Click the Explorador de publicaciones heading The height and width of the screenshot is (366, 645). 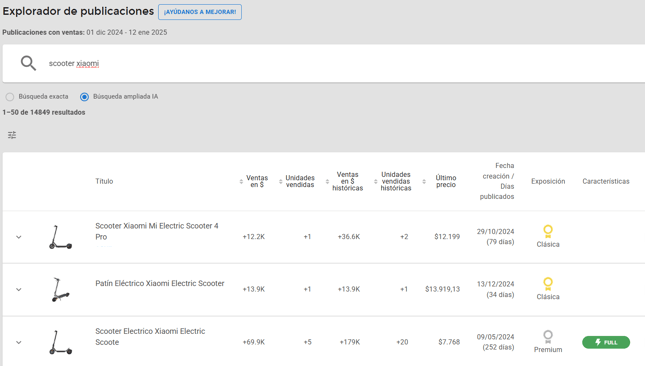[x=78, y=11]
